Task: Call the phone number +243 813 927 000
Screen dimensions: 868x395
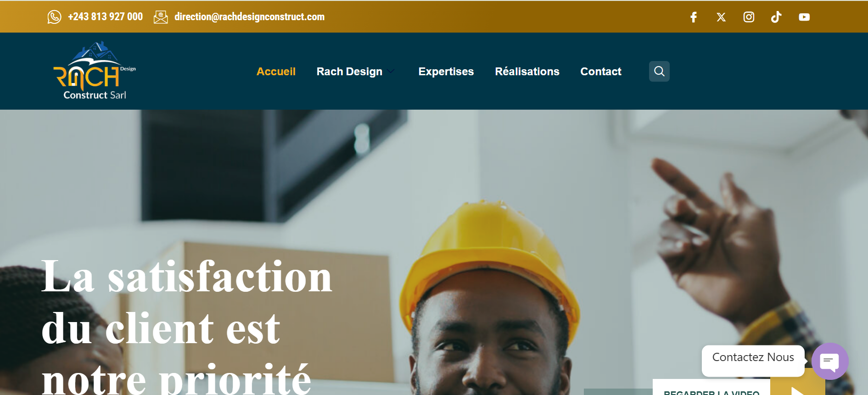Action: pos(106,17)
